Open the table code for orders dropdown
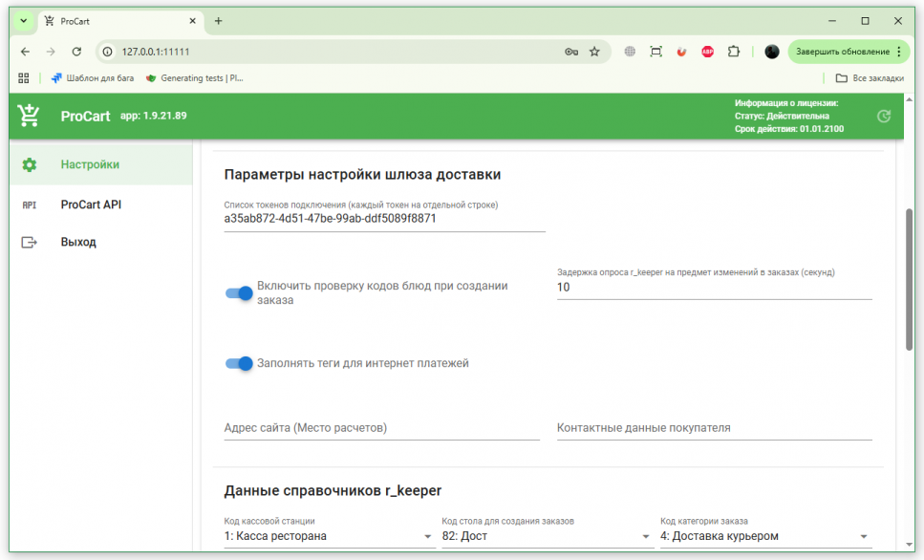Image resolution: width=924 pixels, height=560 pixels. coord(646,537)
